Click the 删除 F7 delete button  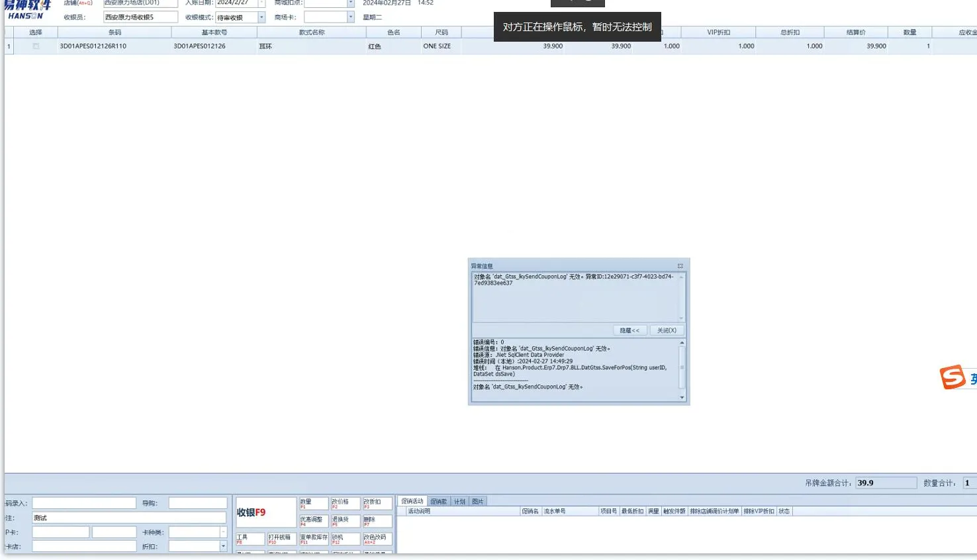click(x=377, y=522)
